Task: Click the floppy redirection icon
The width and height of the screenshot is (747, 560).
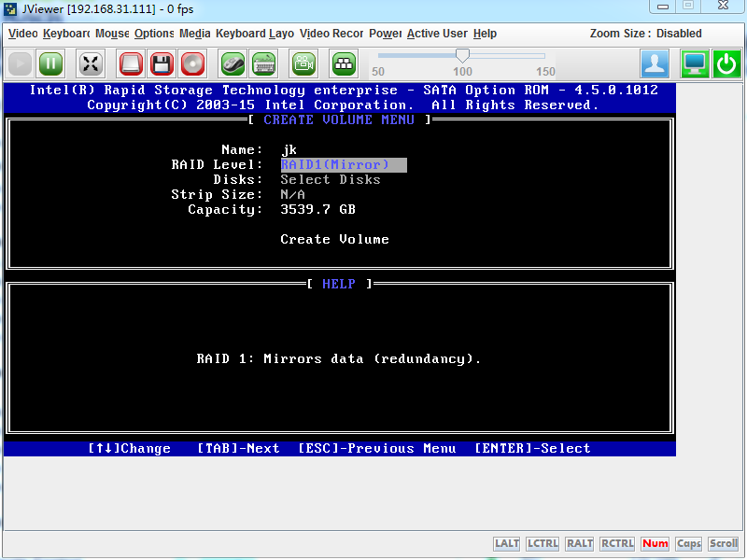Action: 162,63
